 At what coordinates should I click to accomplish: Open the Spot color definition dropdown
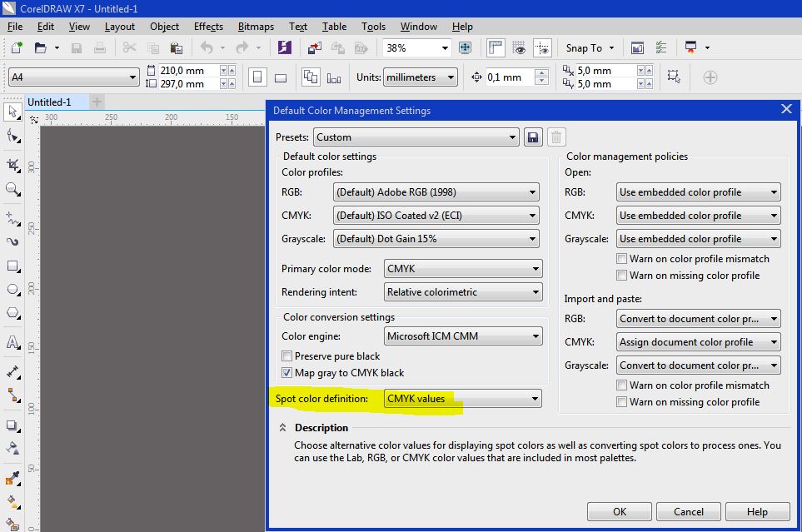coord(463,399)
